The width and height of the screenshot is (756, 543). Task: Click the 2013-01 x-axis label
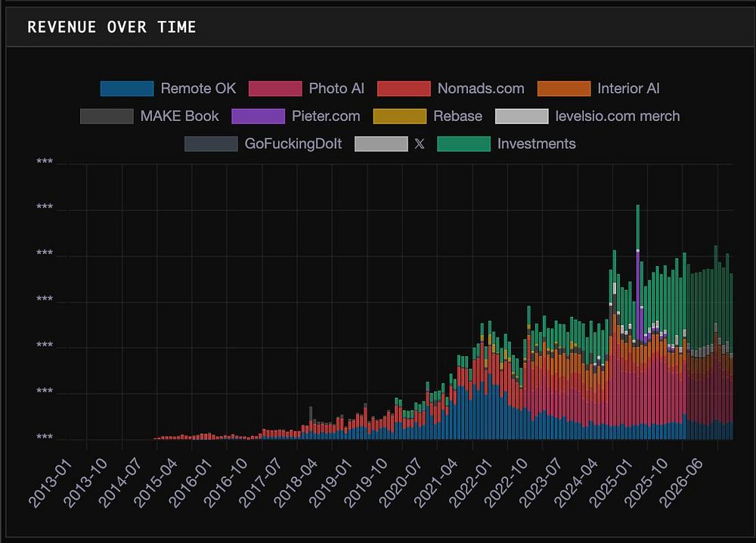pyautogui.click(x=50, y=483)
